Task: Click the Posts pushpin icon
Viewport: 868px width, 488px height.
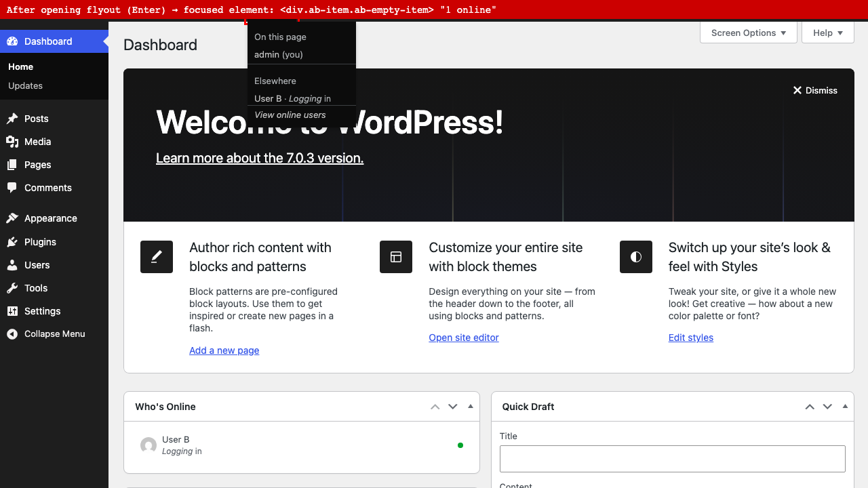Action: (12, 119)
